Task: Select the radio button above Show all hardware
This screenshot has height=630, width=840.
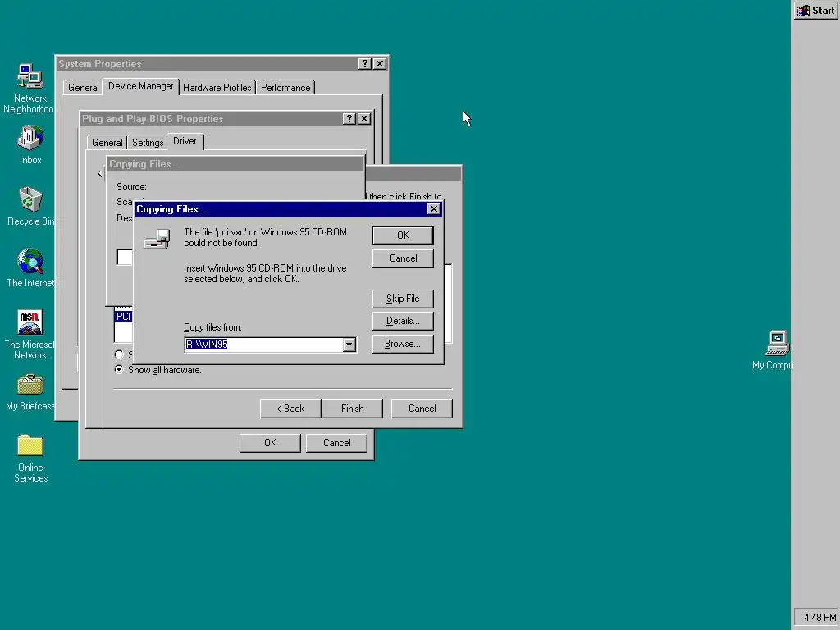Action: (119, 354)
